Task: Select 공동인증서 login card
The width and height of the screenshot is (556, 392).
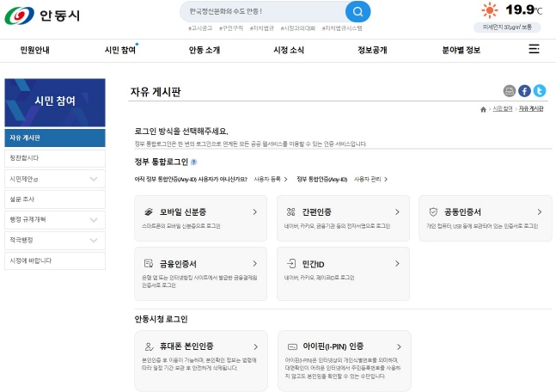Action: click(486, 218)
